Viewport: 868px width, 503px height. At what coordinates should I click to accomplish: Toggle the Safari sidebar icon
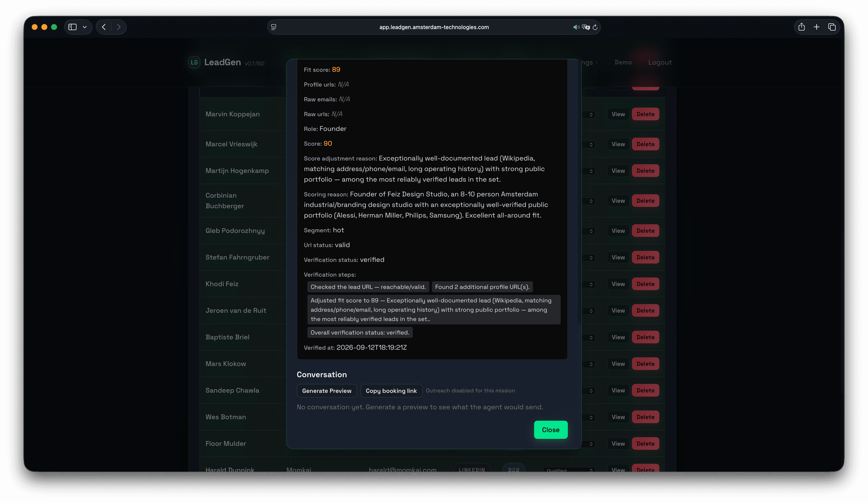(72, 27)
